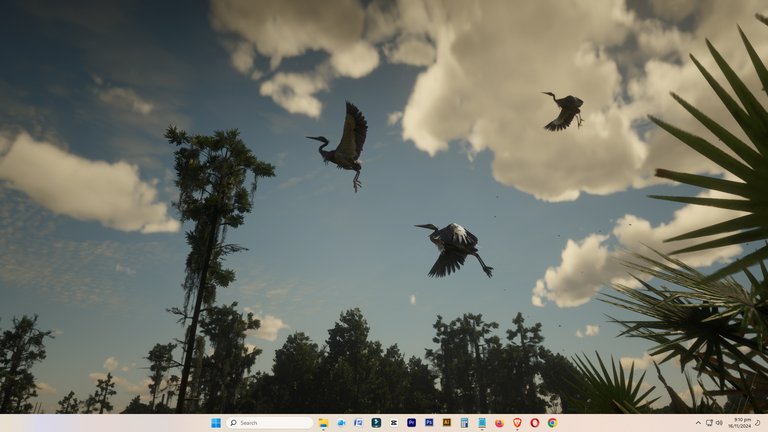
Task: Launch Firefox browser from the taskbar
Action: coord(499,423)
